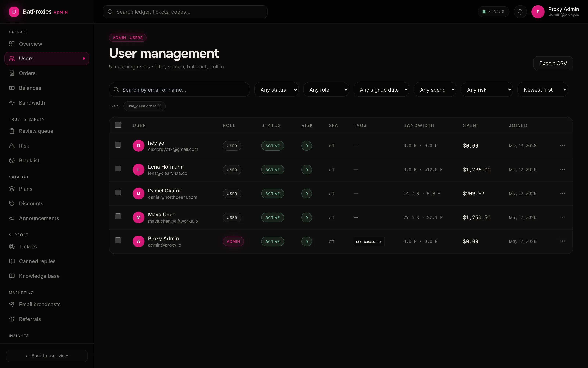The height and width of the screenshot is (368, 588).
Task: Click the ADMIN role badge
Action: [233, 241]
